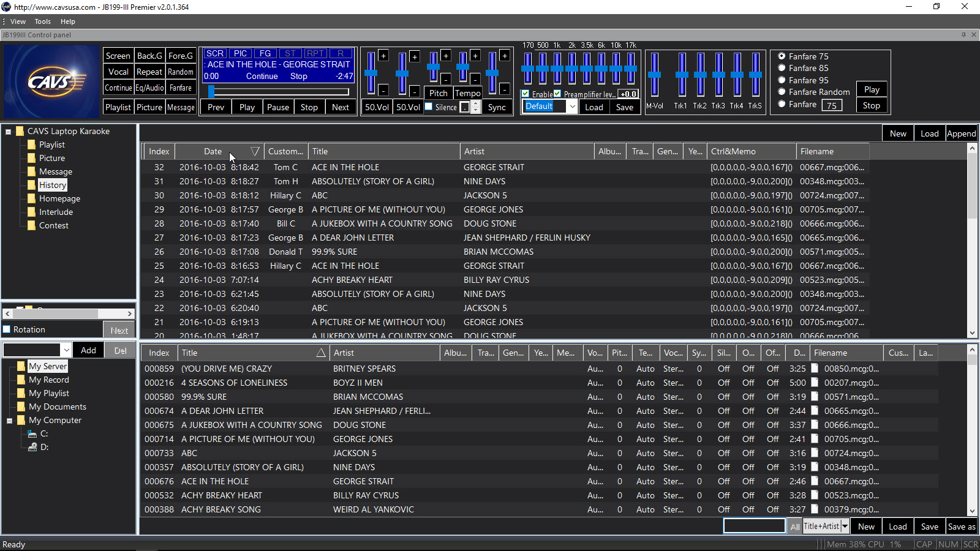Click the Pitch button
The image size is (980, 551).
(x=439, y=93)
